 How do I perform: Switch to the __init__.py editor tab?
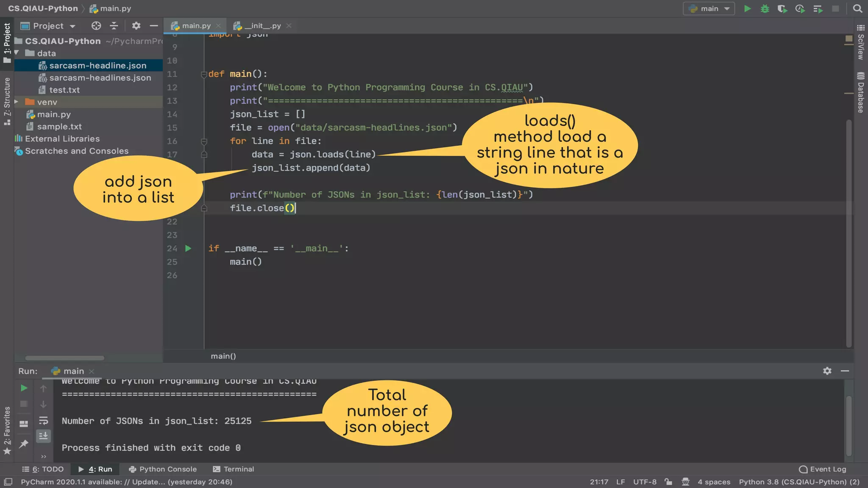[x=262, y=26]
